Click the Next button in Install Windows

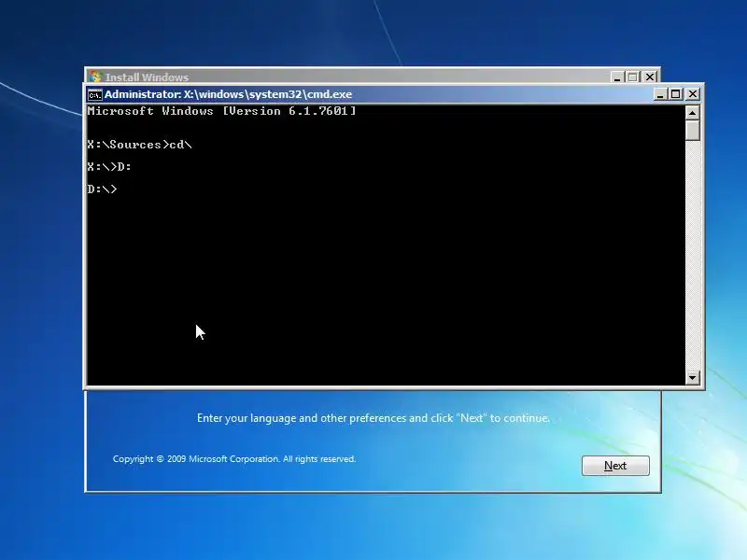point(615,465)
